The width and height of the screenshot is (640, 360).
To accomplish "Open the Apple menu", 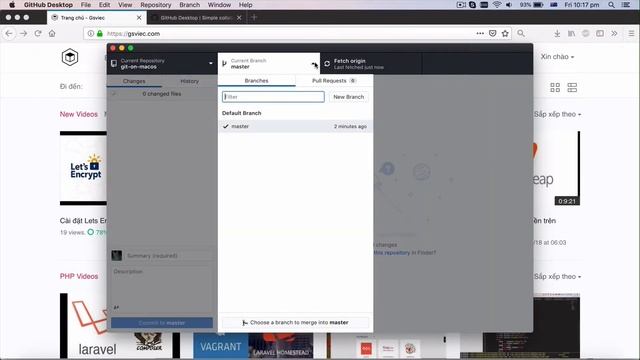I will pos(12,5).
